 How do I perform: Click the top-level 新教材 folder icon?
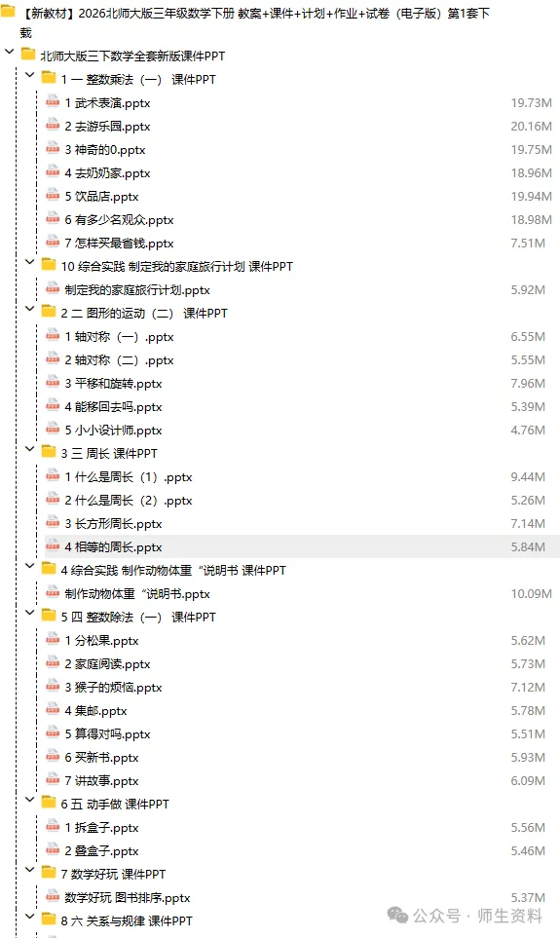[x=8, y=12]
